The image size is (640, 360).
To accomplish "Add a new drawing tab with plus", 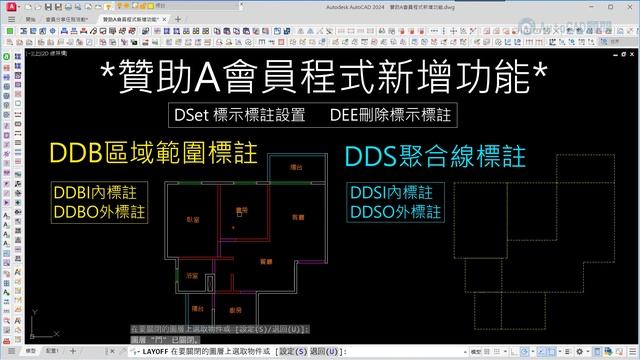I will tap(178, 19).
